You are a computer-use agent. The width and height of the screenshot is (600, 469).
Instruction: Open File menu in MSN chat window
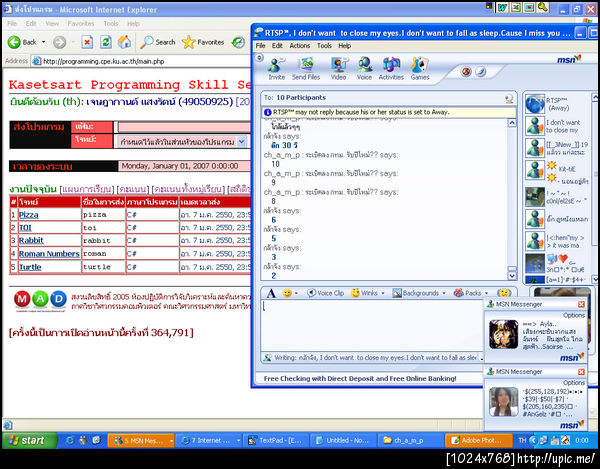tap(261, 46)
